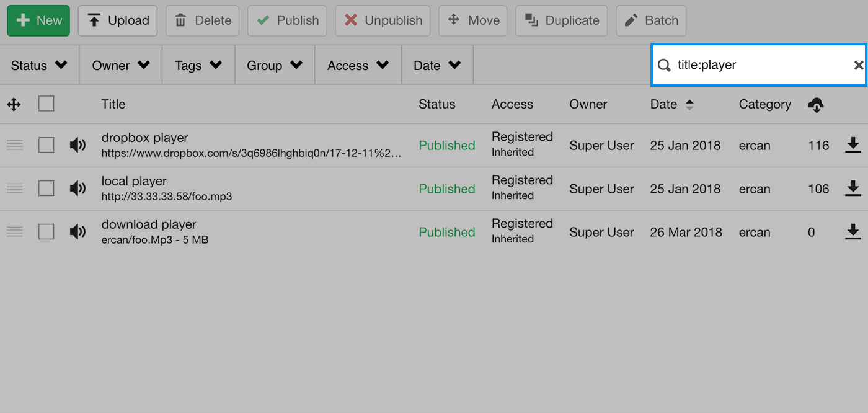
Task: Click the drag handle of local player row
Action: click(x=15, y=189)
